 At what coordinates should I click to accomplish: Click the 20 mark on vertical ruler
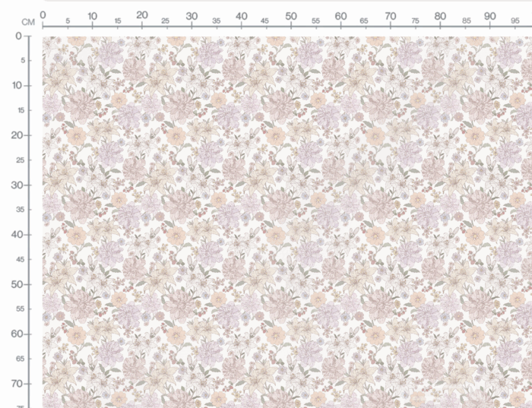click(x=17, y=135)
